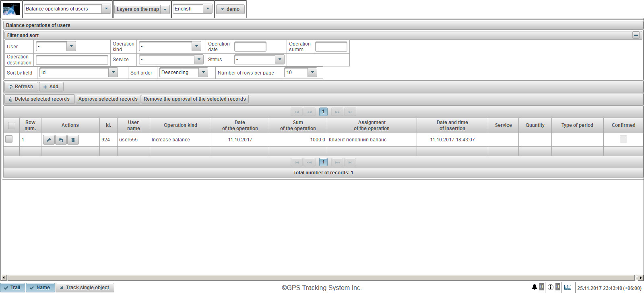Screen dimensions: 644x294
Task: Open the demo user menu
Action: click(x=230, y=9)
